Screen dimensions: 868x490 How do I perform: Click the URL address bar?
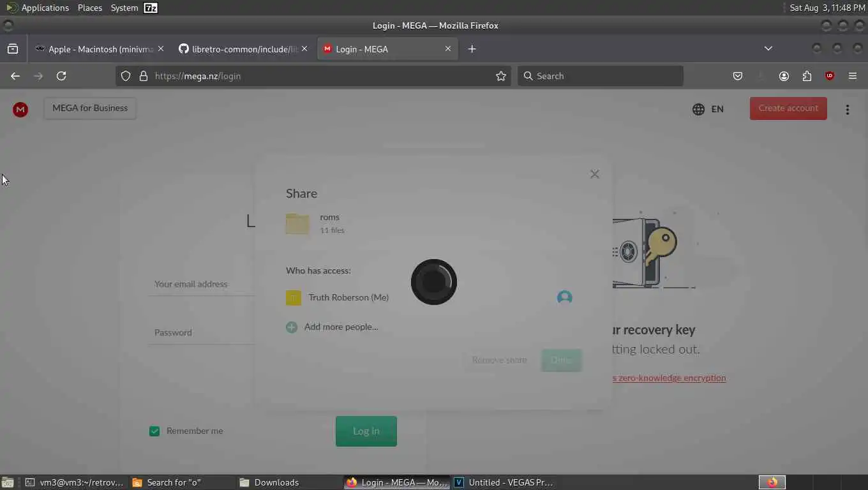click(x=313, y=76)
